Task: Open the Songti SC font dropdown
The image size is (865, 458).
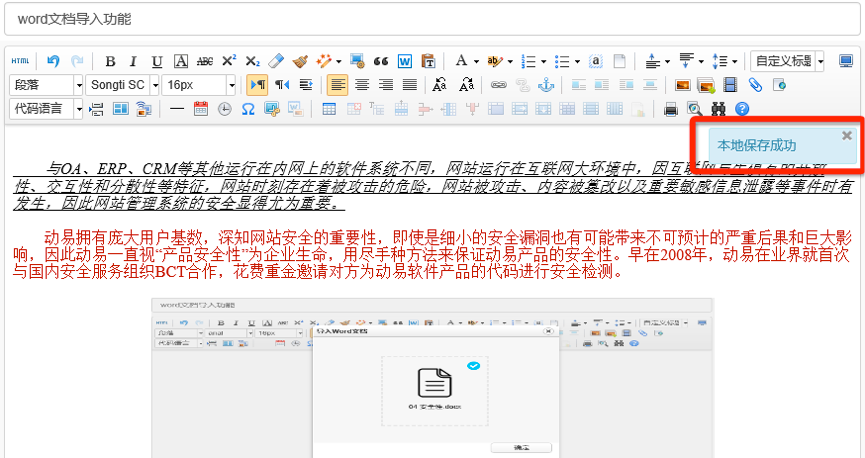Action: pos(123,85)
